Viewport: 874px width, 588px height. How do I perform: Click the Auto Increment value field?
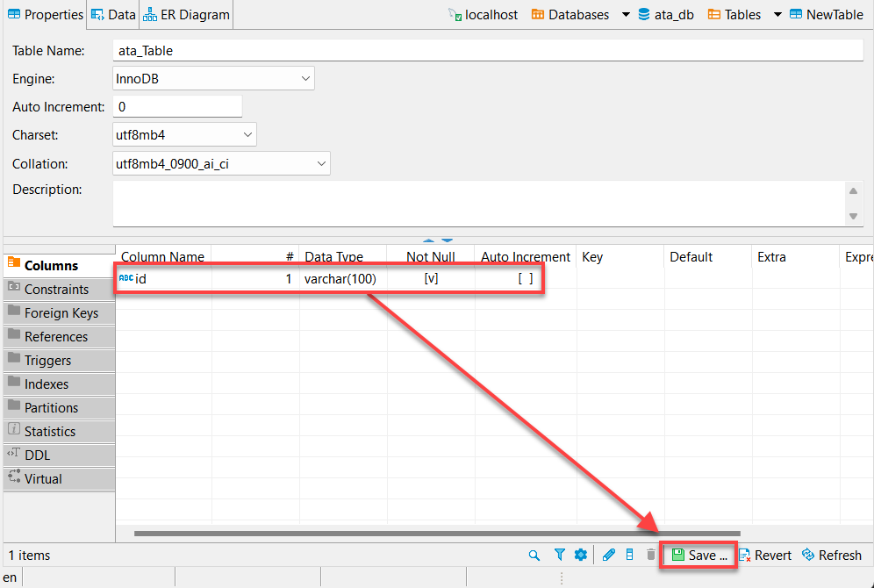[x=177, y=106]
